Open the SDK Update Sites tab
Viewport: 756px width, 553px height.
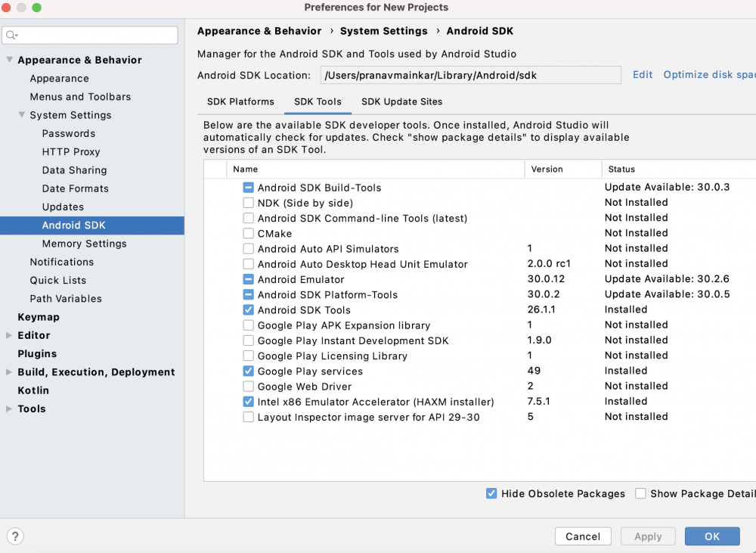(x=401, y=102)
